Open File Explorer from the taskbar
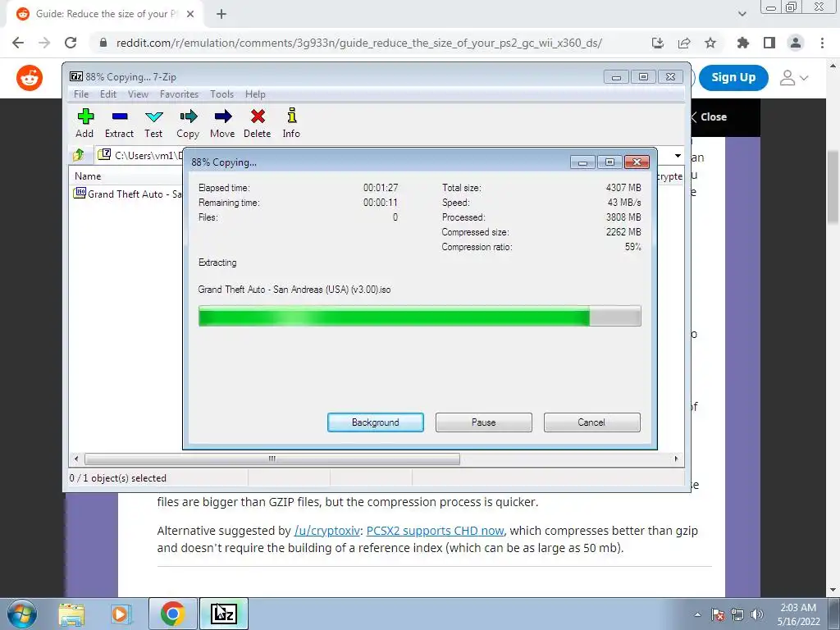Viewport: 840px width, 630px height. point(71,614)
